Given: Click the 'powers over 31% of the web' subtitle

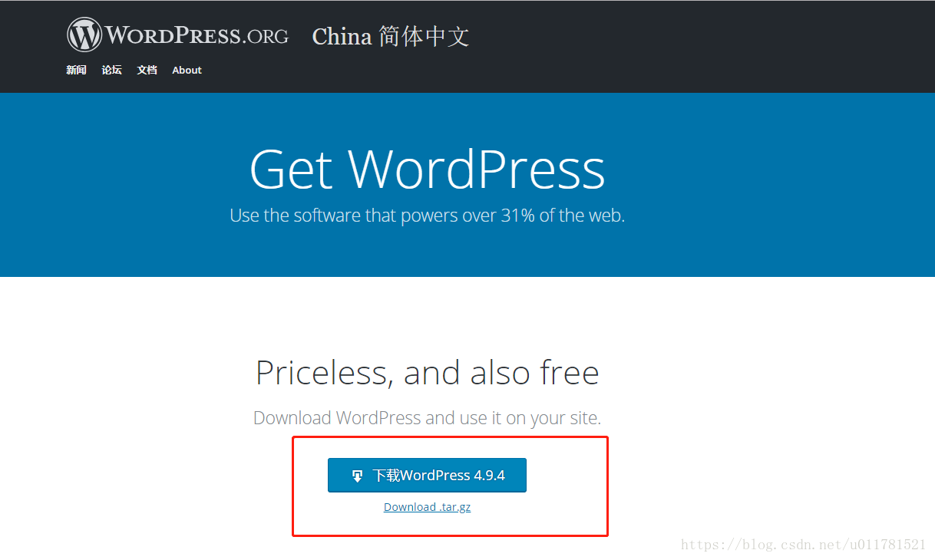Looking at the screenshot, I should point(428,216).
